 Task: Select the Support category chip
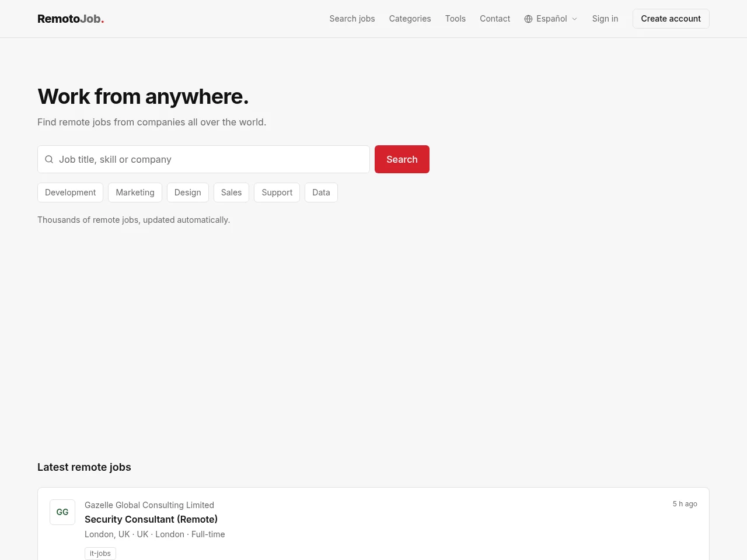[277, 192]
